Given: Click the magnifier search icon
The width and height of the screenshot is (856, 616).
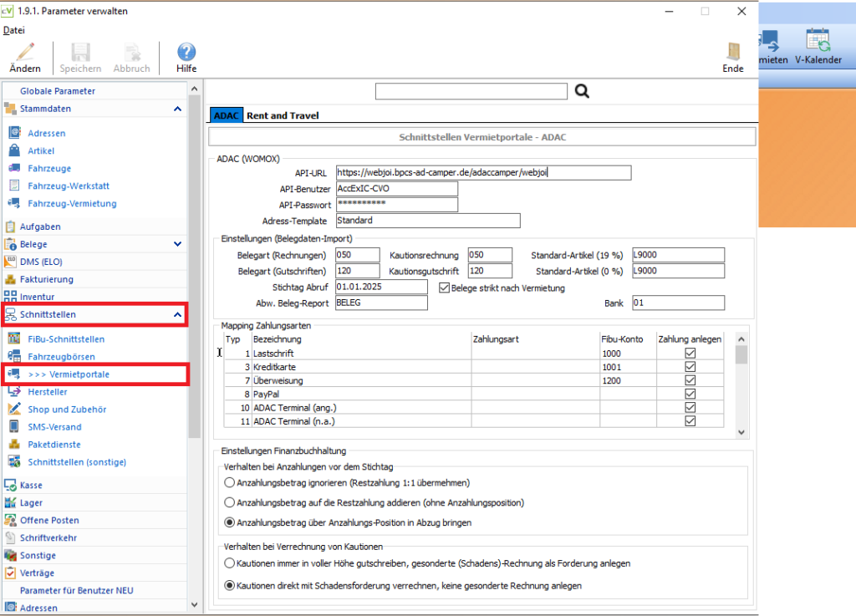Looking at the screenshot, I should [x=582, y=91].
